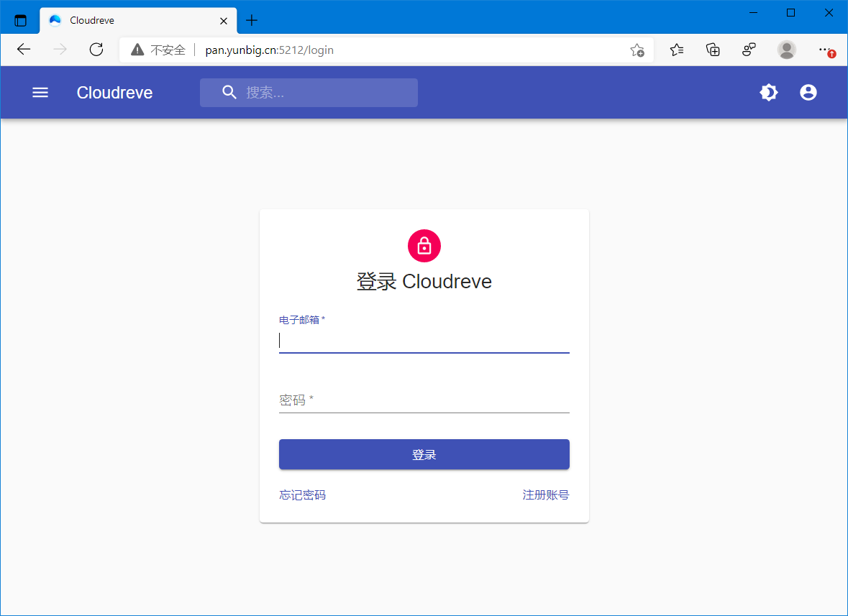Screen dimensions: 848x616
Task: Open a new browser tab
Action: tap(251, 20)
